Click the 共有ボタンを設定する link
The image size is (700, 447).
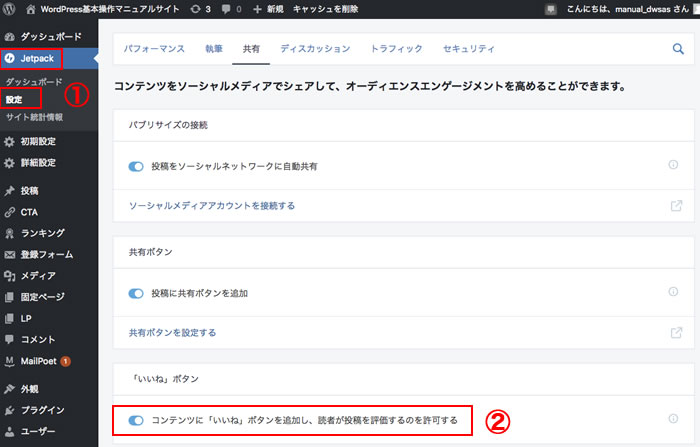(x=172, y=332)
